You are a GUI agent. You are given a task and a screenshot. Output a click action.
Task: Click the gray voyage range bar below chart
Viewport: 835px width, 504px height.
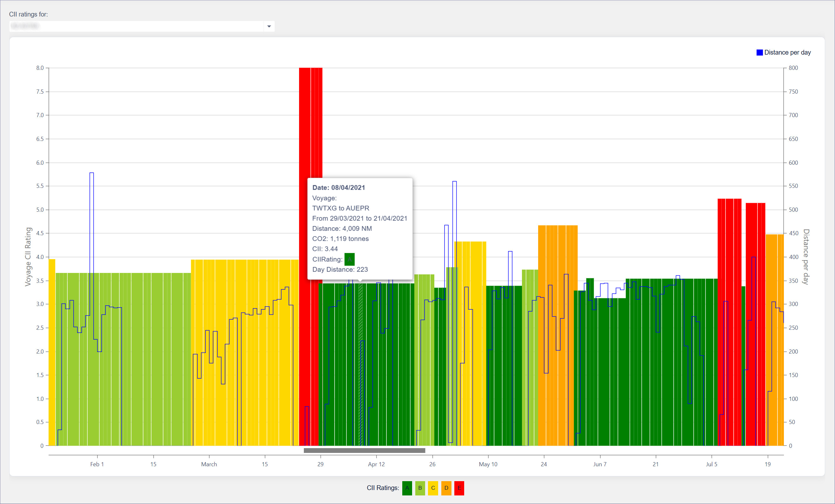pyautogui.click(x=364, y=450)
